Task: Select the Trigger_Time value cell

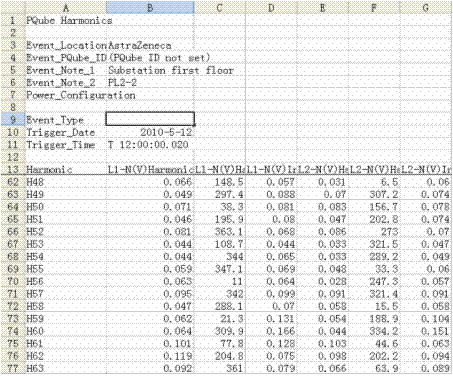Action: tap(150, 145)
